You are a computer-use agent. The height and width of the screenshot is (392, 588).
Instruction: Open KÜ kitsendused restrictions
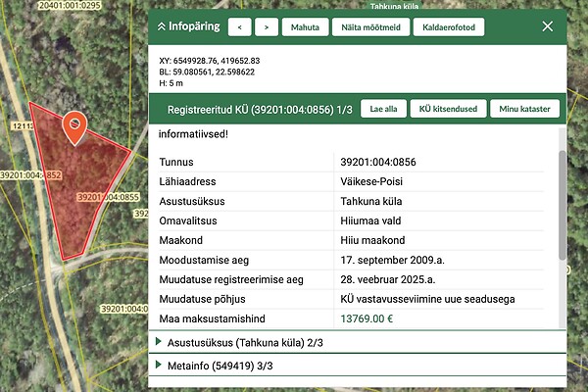pyautogui.click(x=447, y=109)
